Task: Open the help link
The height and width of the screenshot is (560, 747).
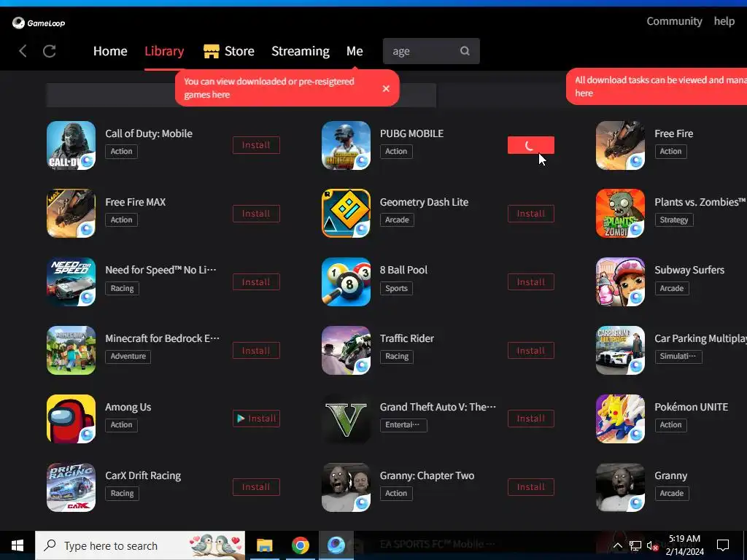Action: click(724, 21)
